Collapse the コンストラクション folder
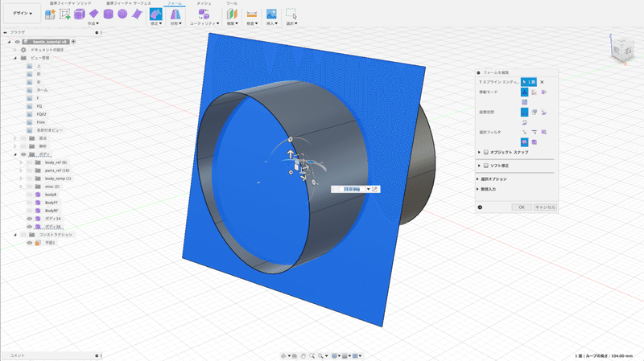 coord(15,235)
